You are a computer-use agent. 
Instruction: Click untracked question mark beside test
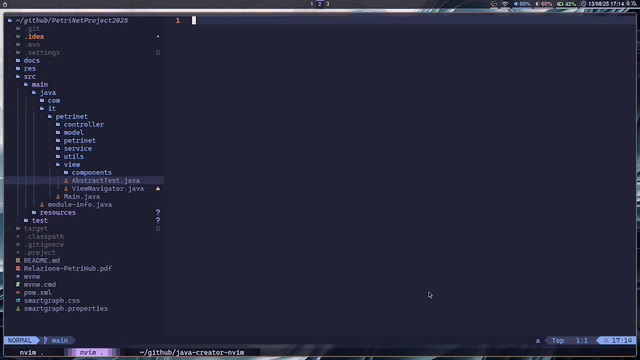click(x=158, y=220)
